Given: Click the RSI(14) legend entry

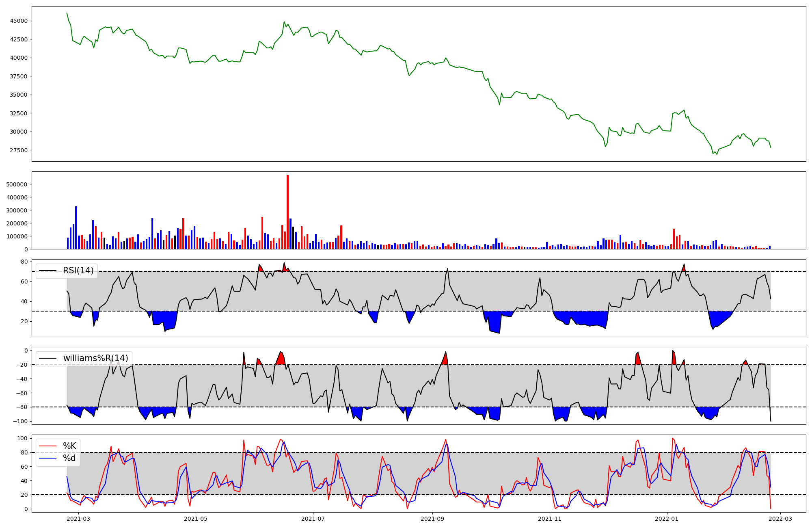Looking at the screenshot, I should click(78, 270).
